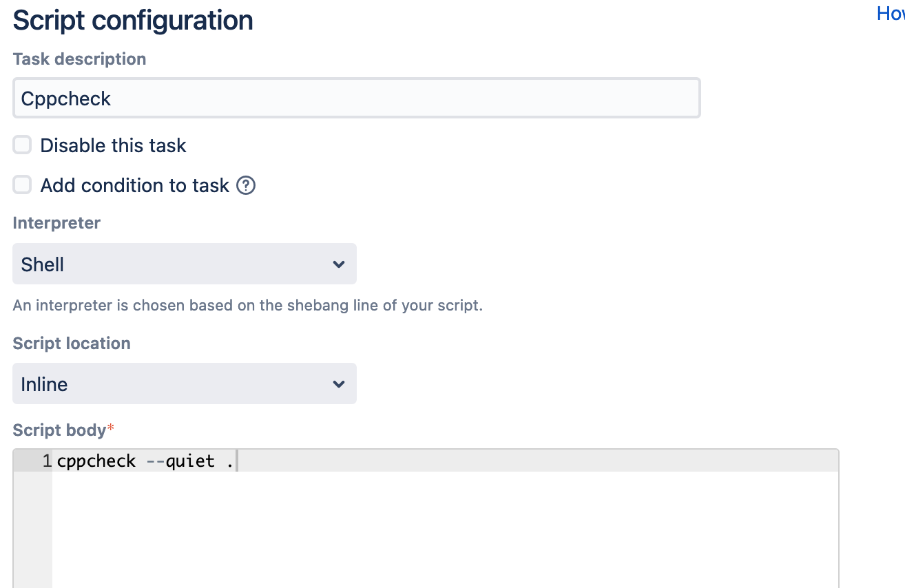Open the 'How' link at top right
Screen dimensions: 905x588
point(890,14)
